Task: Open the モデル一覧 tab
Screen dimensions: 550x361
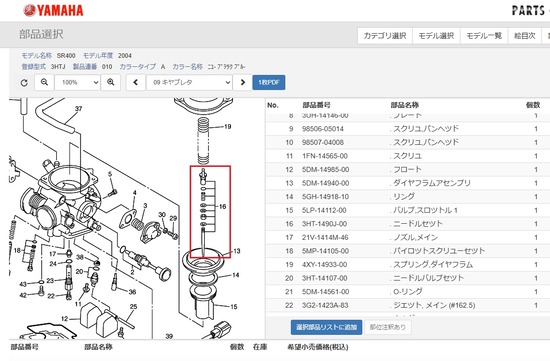Action: pyautogui.click(x=484, y=36)
